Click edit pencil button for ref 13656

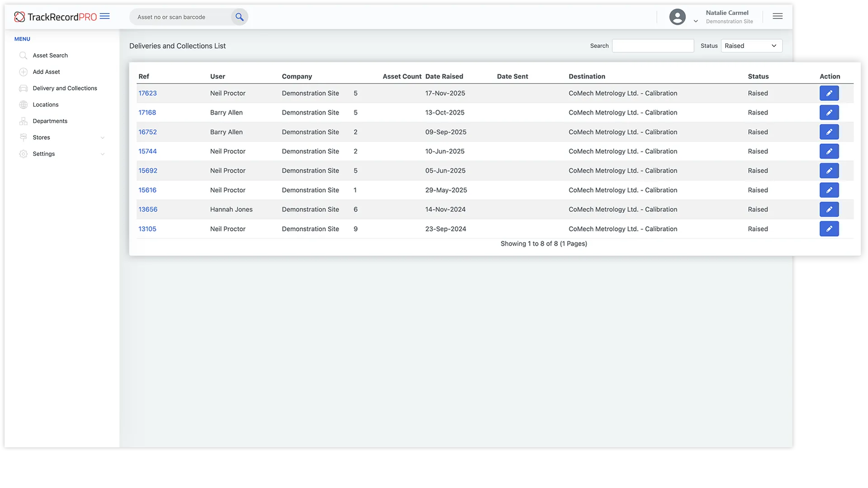[829, 210]
